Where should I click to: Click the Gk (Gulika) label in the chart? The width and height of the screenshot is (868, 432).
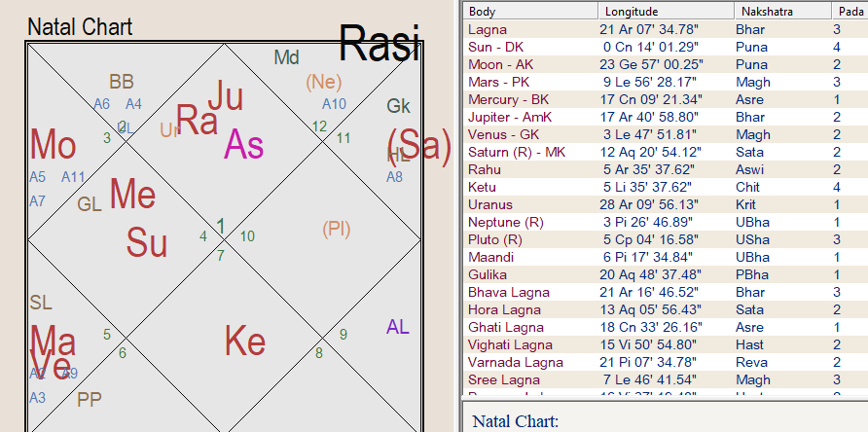tap(399, 106)
